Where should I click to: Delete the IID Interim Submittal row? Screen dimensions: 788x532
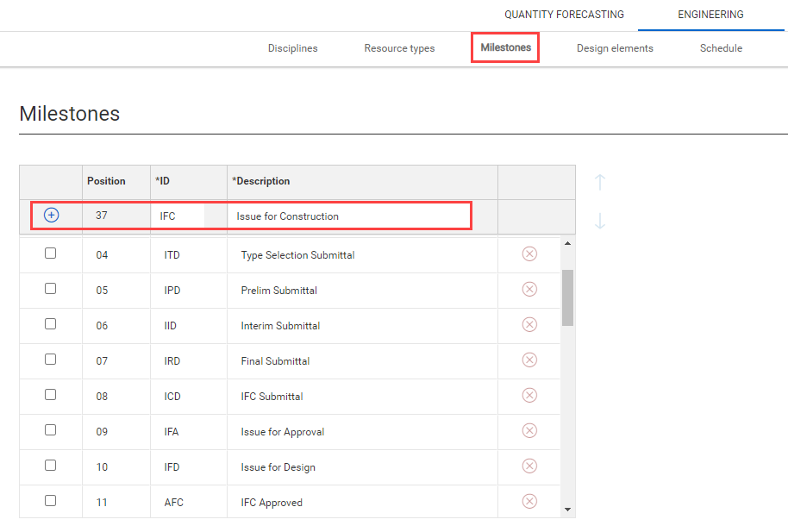pyautogui.click(x=529, y=324)
